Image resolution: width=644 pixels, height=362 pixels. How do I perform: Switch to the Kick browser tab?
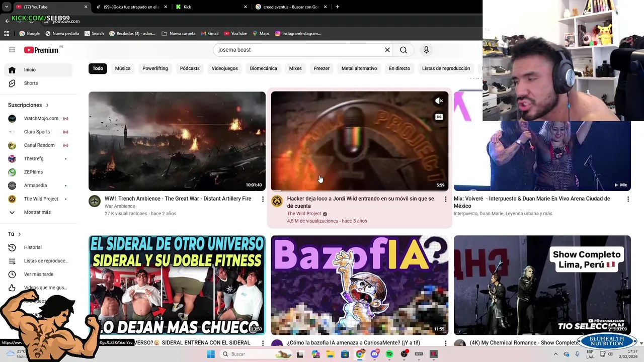click(211, 7)
